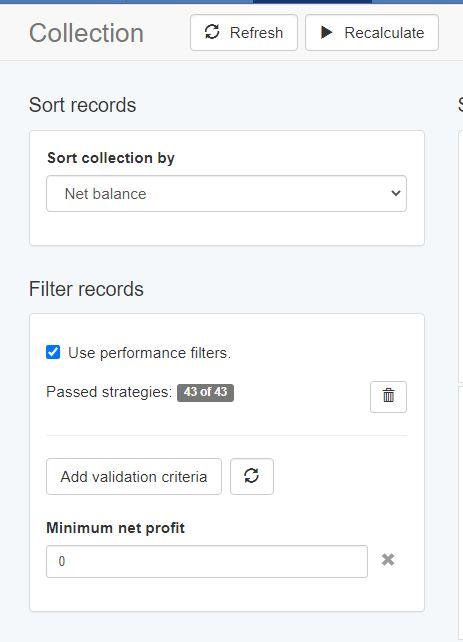Click the '43 of 43' passed strategies badge

205,392
